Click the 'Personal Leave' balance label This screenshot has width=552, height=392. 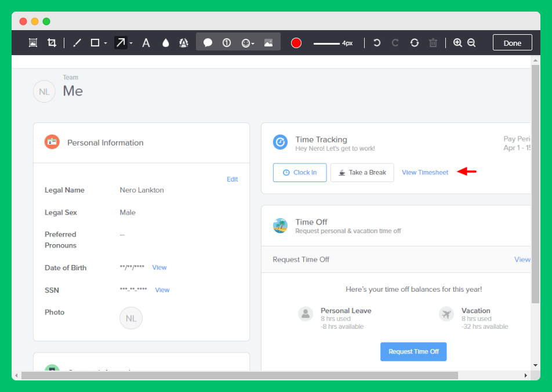click(x=346, y=311)
